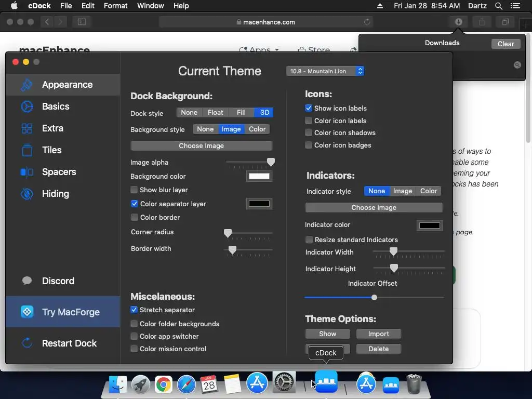Click the Import theme button

pos(378,334)
